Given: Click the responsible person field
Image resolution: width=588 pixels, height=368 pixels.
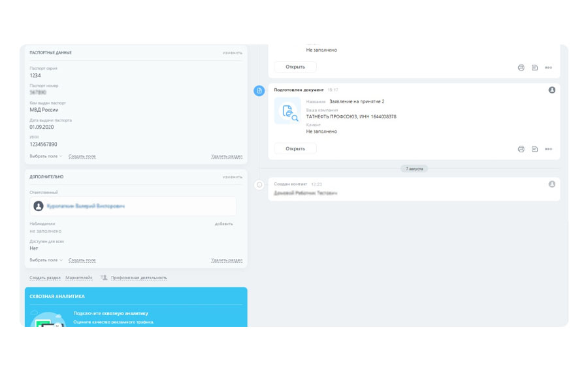Looking at the screenshot, I should tap(133, 206).
